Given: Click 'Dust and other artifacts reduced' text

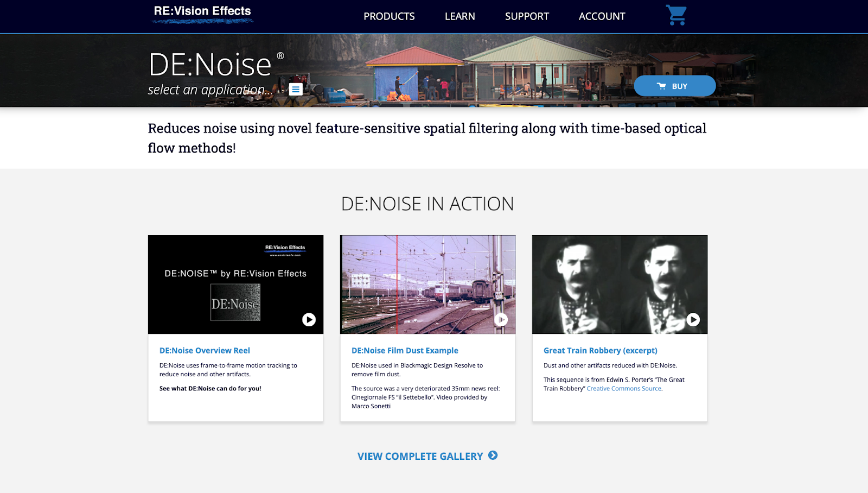Looking at the screenshot, I should tap(610, 365).
